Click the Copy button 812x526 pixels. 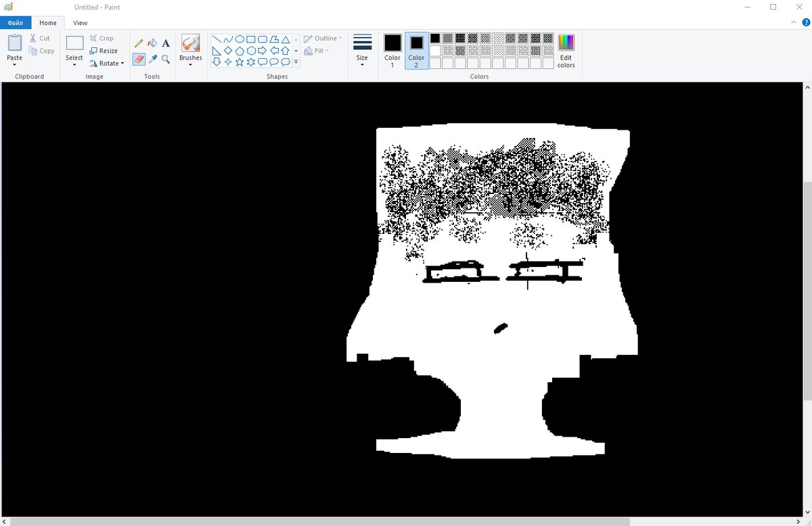pos(42,51)
